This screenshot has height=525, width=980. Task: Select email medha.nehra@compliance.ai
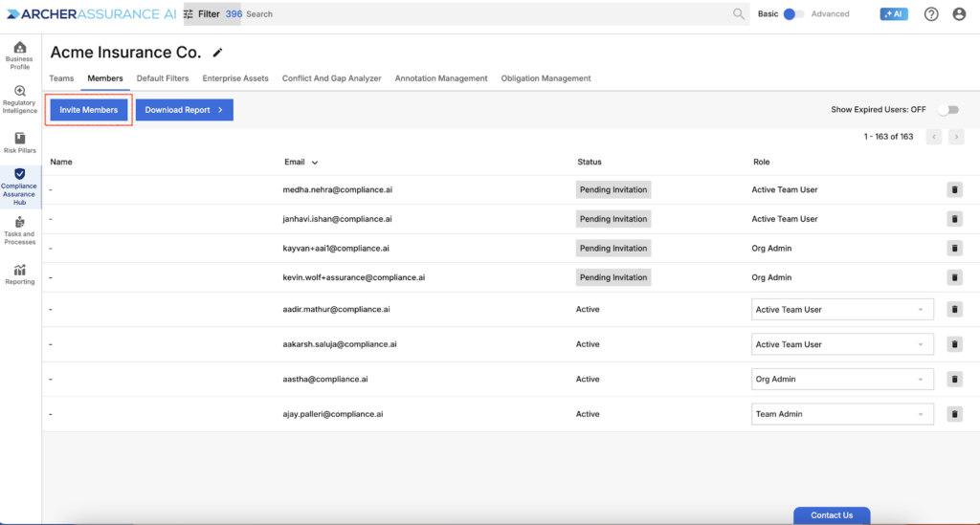(338, 189)
